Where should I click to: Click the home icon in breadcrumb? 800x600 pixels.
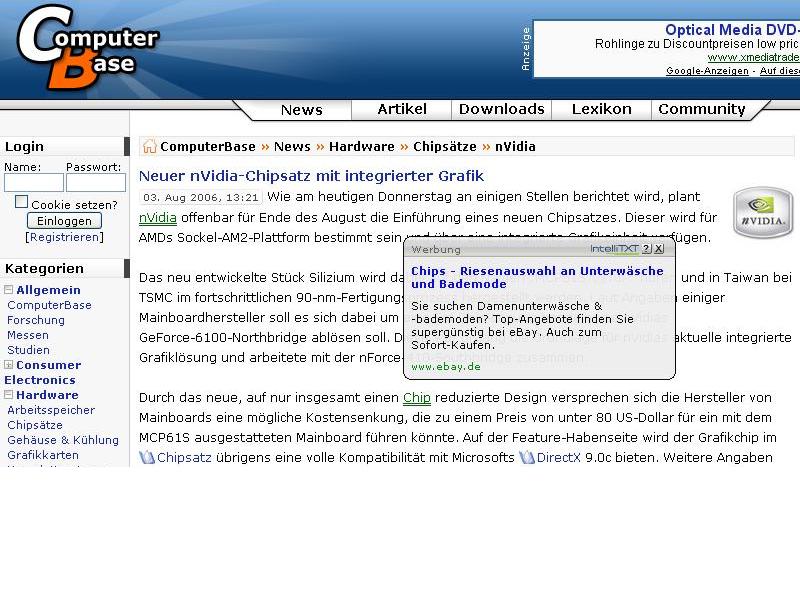tap(149, 146)
